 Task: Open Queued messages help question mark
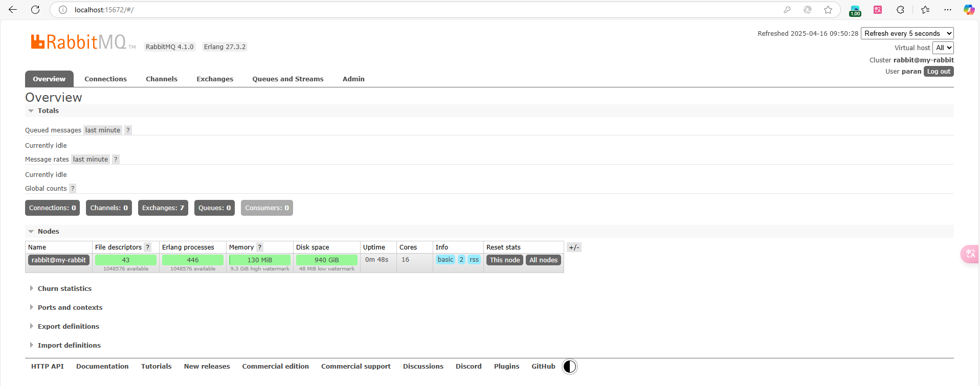(x=128, y=130)
